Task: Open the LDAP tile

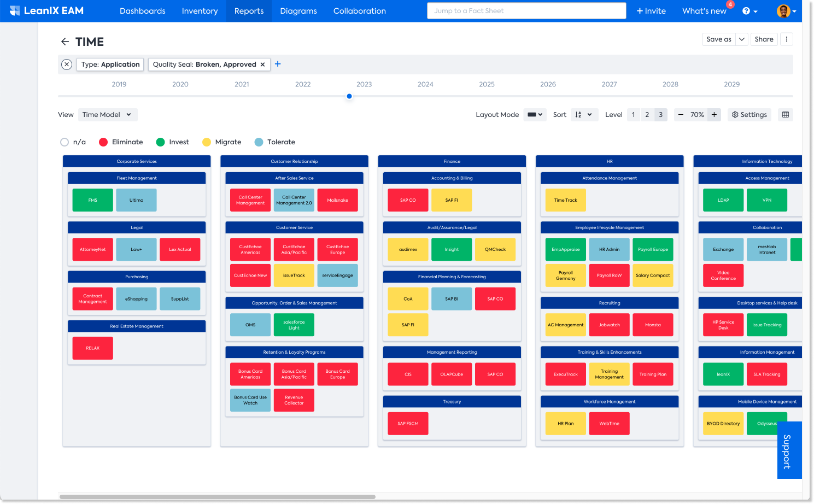Action: 723,200
